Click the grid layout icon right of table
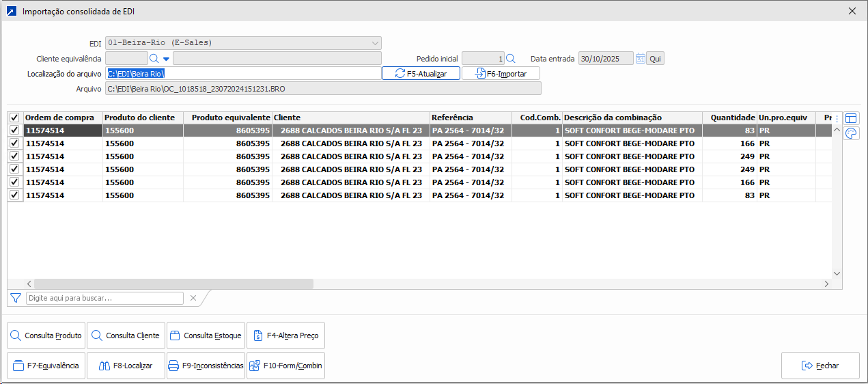Image resolution: width=868 pixels, height=384 pixels. [851, 118]
